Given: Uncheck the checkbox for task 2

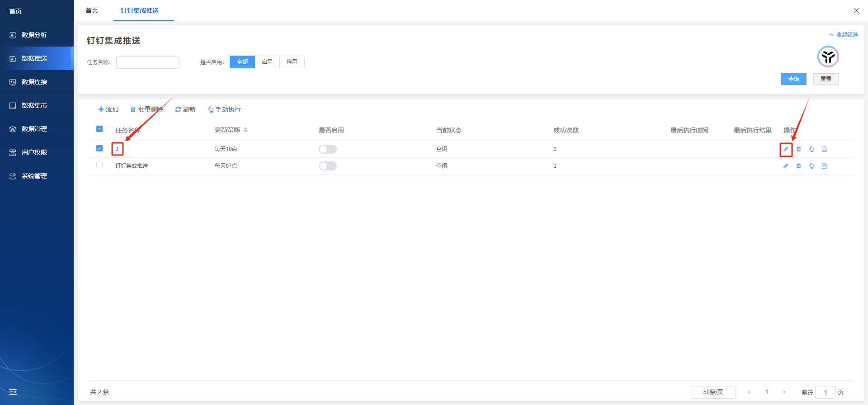Looking at the screenshot, I should pyautogui.click(x=99, y=148).
